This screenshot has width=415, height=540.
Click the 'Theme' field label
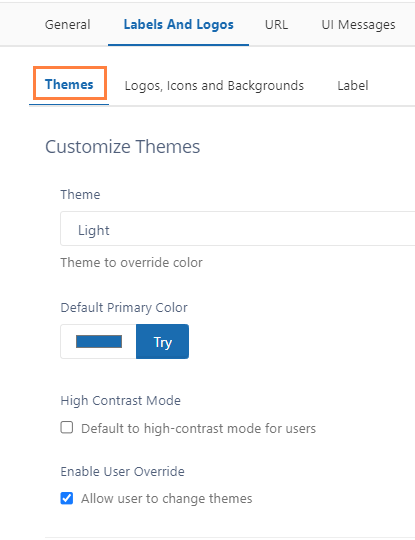80,195
